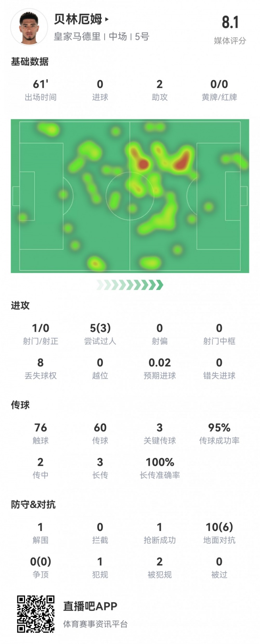Image resolution: width=260 pixels, height=644 pixels.
Task: Open the 直播吧APP link
Action: click(x=90, y=606)
